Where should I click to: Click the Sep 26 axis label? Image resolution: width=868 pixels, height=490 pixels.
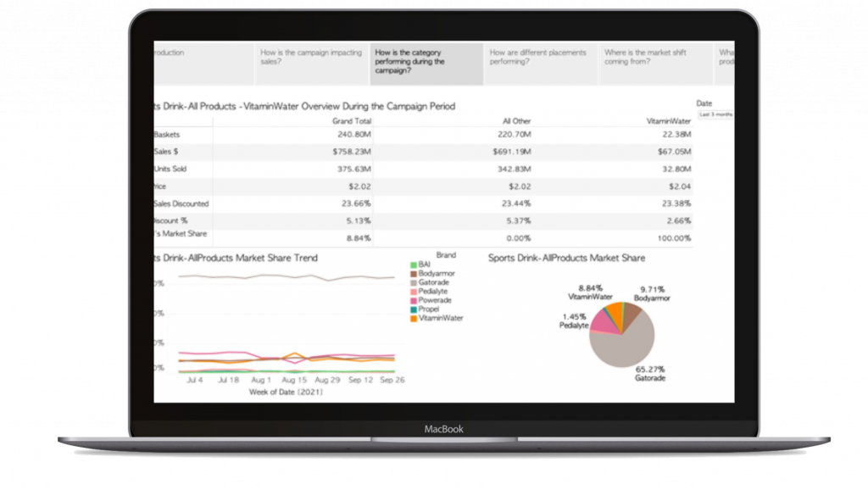tap(392, 381)
